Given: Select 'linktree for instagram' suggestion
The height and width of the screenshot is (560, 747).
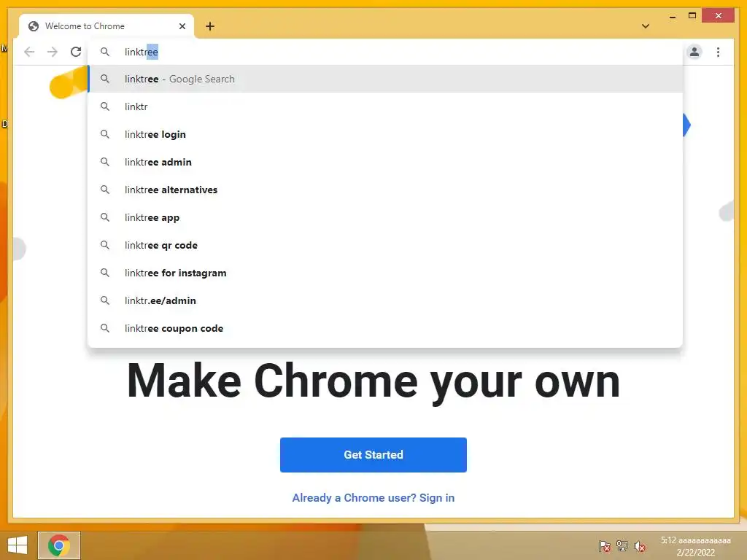Looking at the screenshot, I should pyautogui.click(x=385, y=273).
